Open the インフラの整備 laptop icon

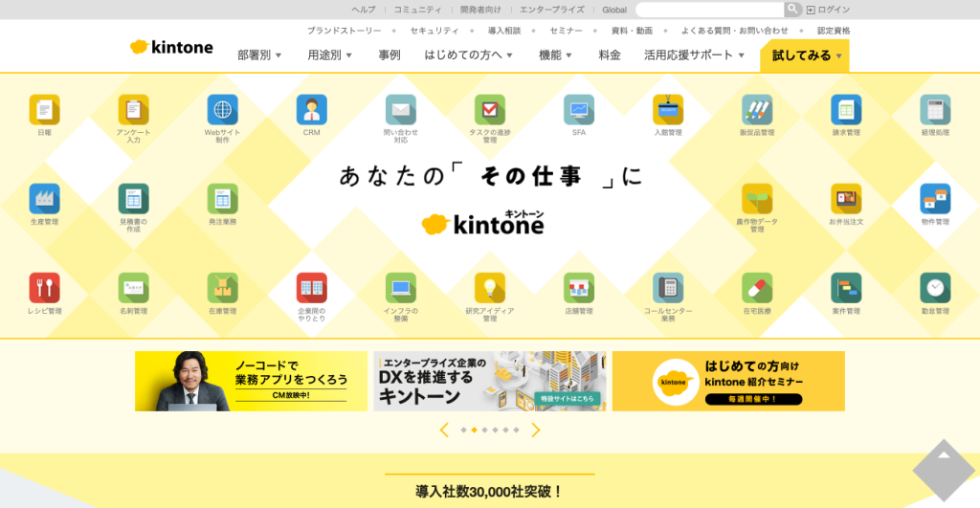pos(401,288)
